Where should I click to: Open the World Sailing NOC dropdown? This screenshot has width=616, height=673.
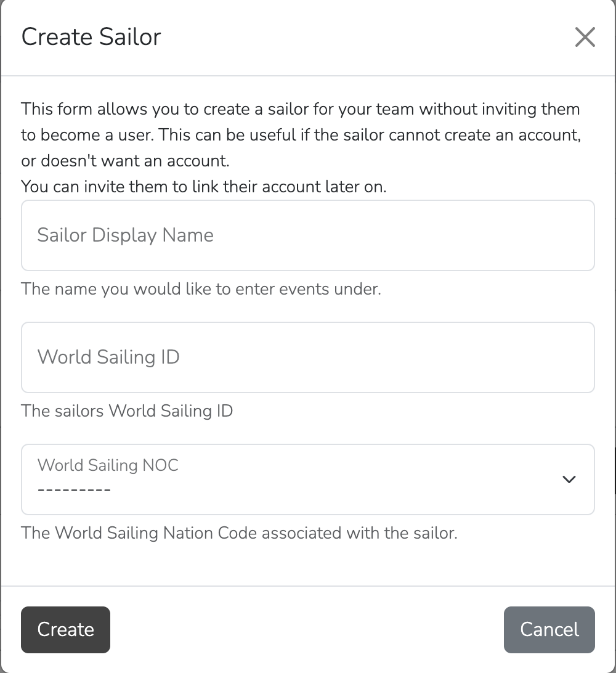[x=308, y=479]
